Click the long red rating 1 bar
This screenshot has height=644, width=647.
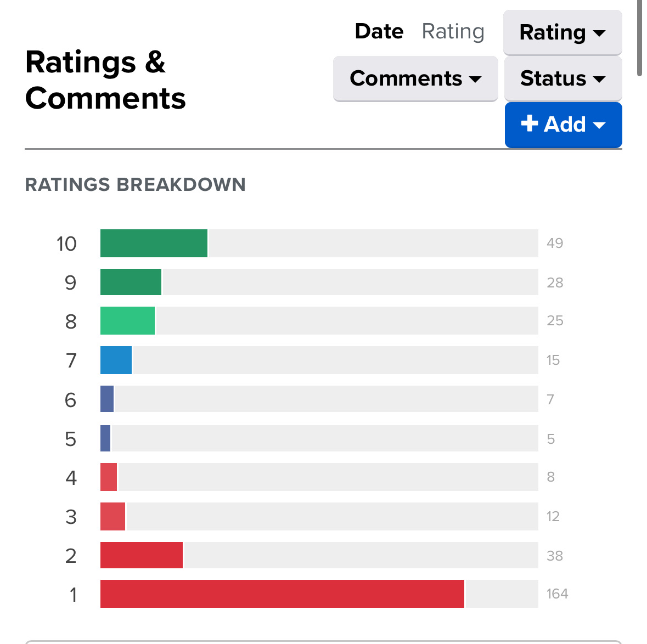[x=282, y=594]
